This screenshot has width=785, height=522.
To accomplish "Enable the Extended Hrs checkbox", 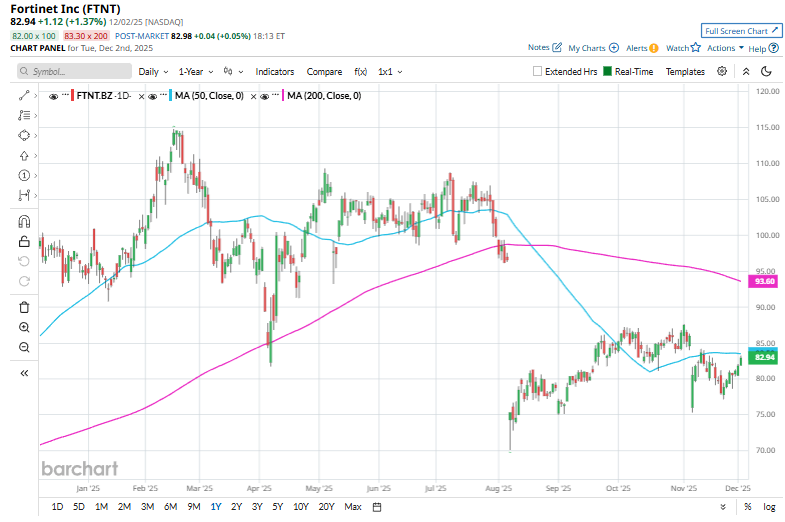I will (538, 72).
